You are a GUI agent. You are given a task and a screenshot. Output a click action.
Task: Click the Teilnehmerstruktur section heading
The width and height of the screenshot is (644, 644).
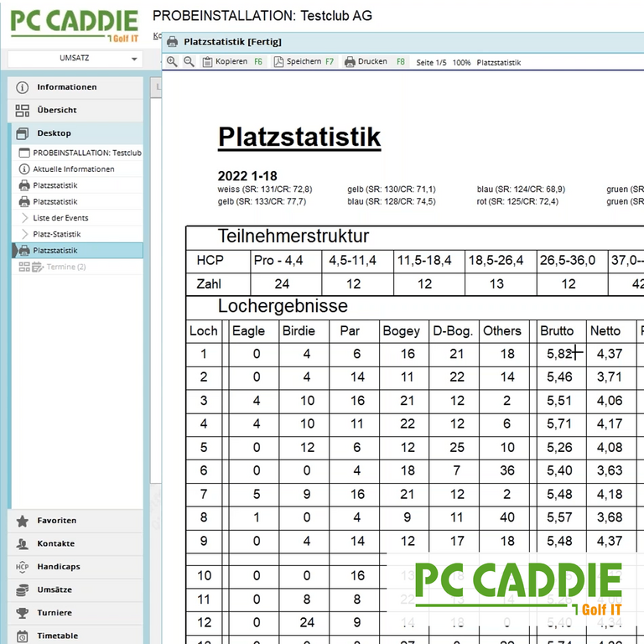click(x=293, y=236)
